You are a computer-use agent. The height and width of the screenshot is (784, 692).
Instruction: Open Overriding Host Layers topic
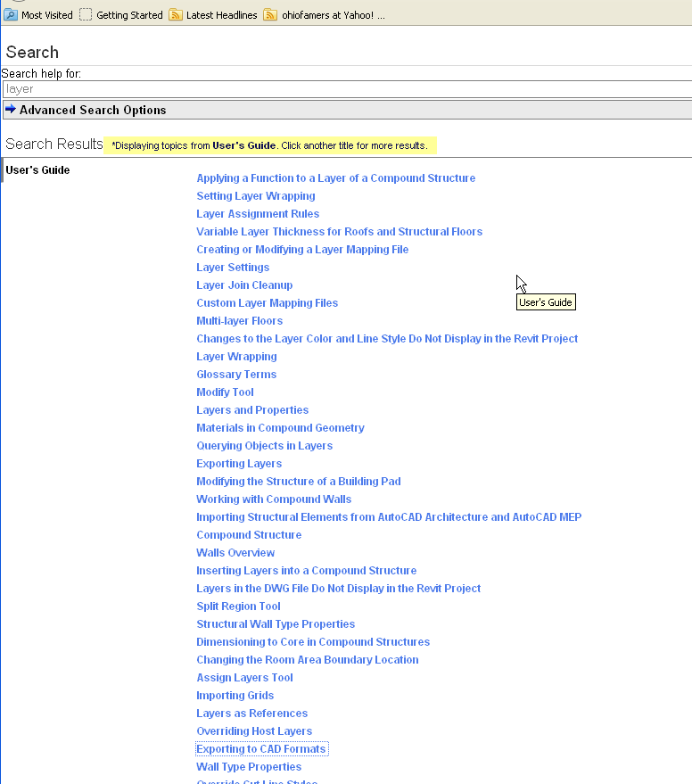pyautogui.click(x=254, y=731)
